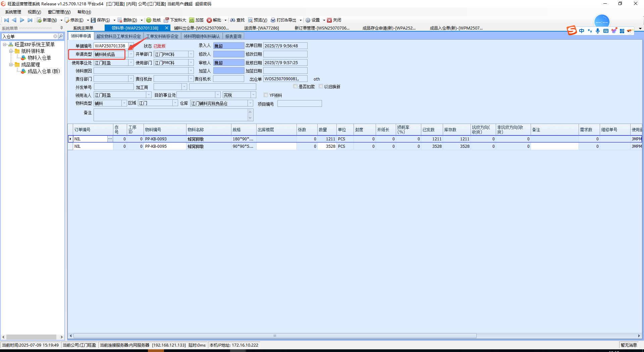Image resolution: width=644 pixels, height=352 pixels.
Task: Click the 查找 search toolbar button
Action: click(x=237, y=20)
